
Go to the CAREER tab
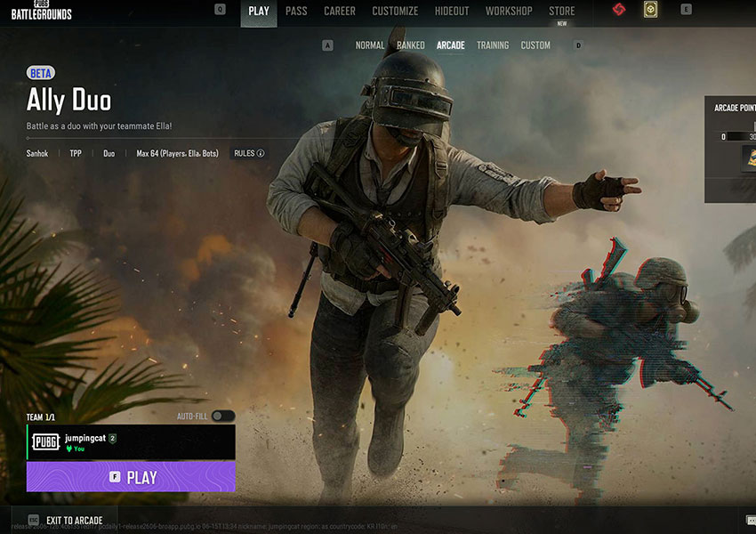click(340, 11)
